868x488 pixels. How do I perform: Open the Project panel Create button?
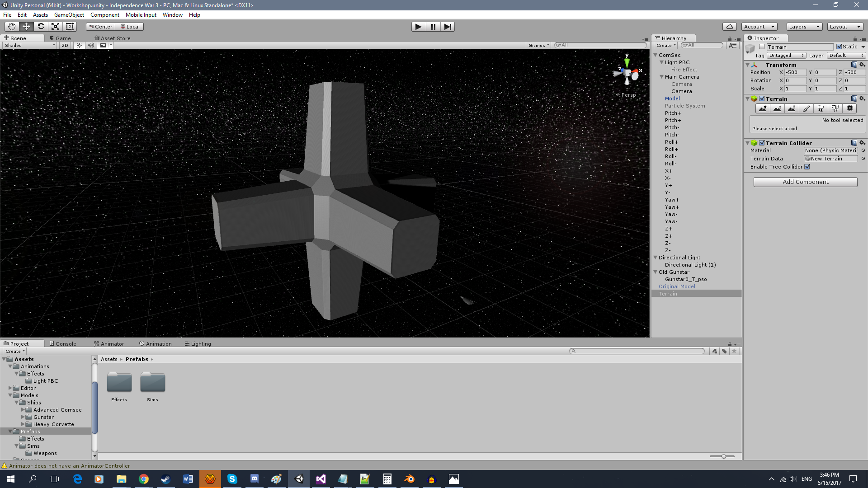pyautogui.click(x=15, y=351)
